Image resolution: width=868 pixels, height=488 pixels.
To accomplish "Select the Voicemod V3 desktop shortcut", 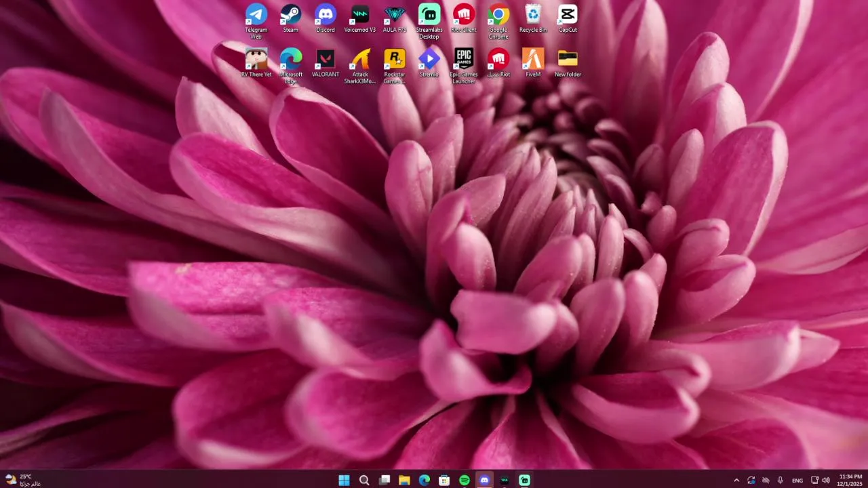I will [360, 18].
